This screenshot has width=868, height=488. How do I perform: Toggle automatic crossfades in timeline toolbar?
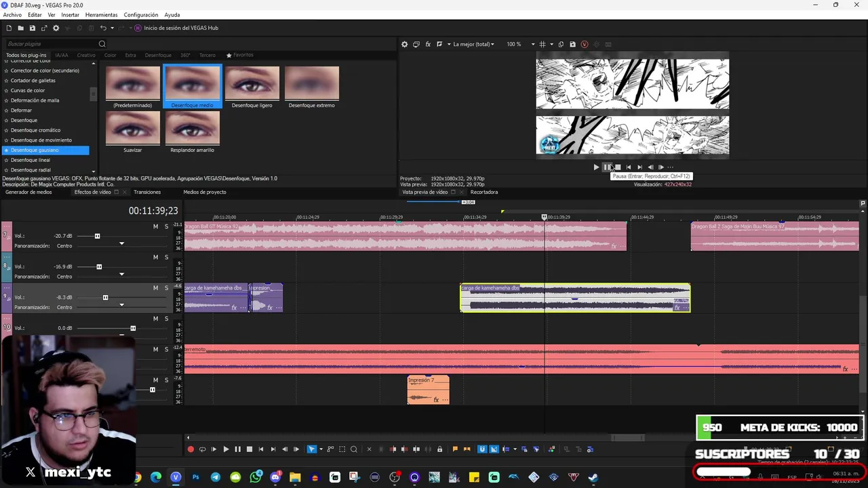coord(494,449)
